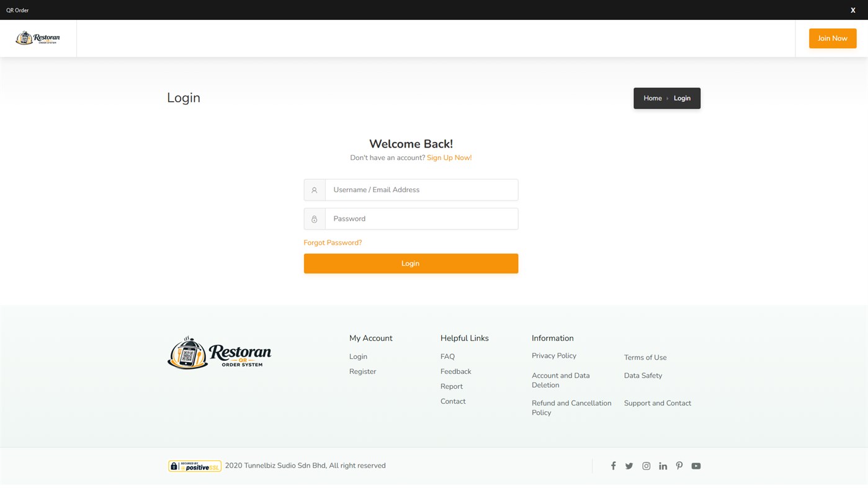Open the YouTube social icon
The image size is (868, 488).
pyautogui.click(x=696, y=466)
